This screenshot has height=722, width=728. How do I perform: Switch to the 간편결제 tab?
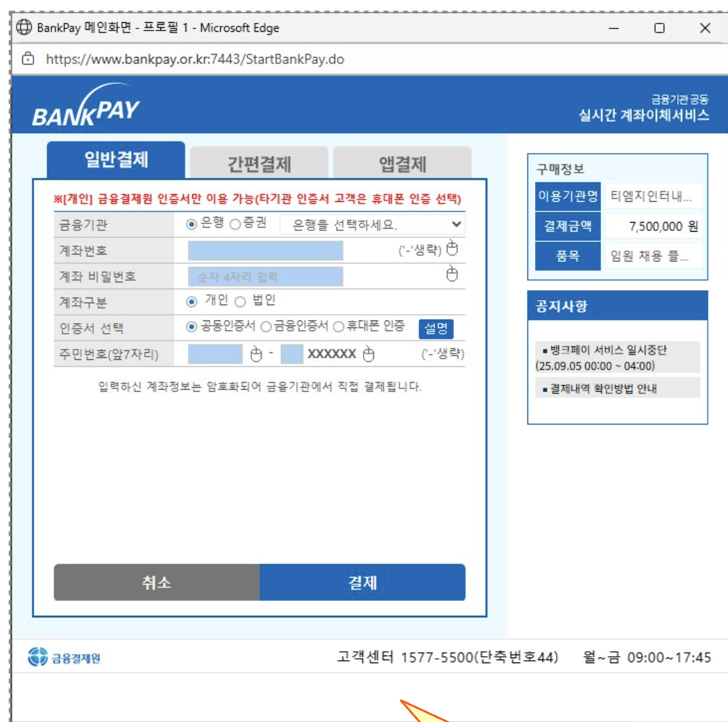pyautogui.click(x=259, y=163)
